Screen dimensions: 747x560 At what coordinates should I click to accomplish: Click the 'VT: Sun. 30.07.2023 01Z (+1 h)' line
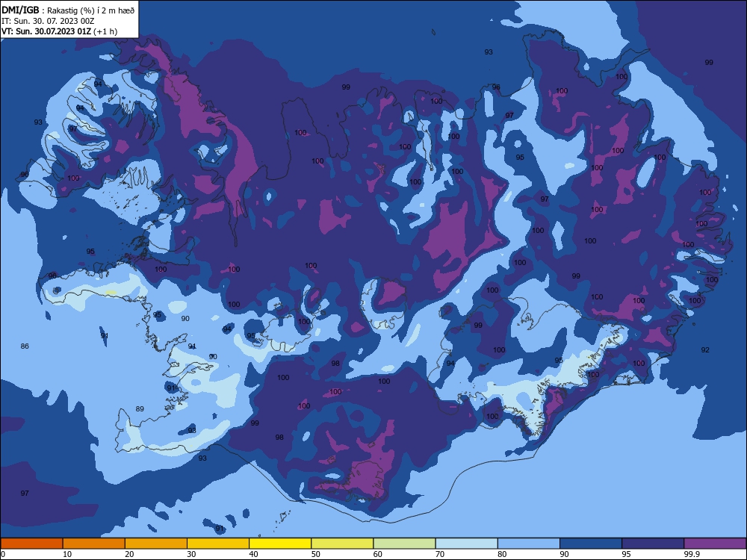click(x=59, y=31)
